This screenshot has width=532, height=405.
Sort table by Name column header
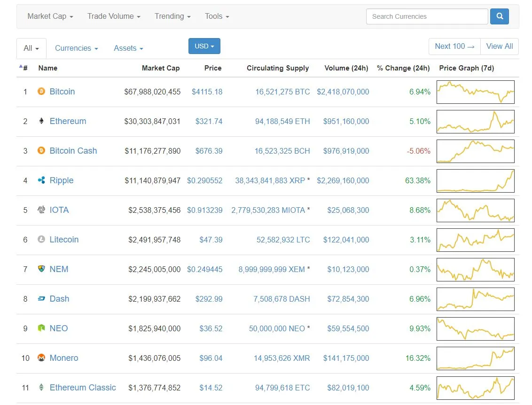[x=48, y=68]
